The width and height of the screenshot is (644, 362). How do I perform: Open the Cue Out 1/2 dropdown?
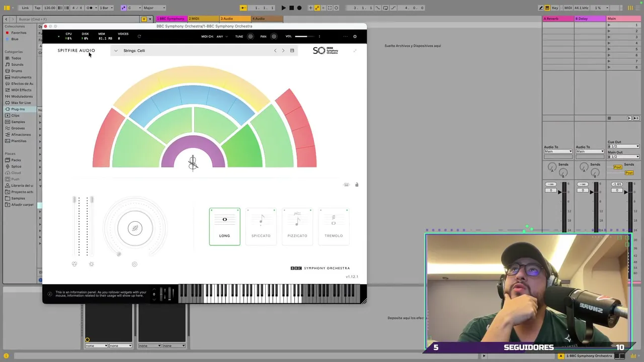(623, 146)
